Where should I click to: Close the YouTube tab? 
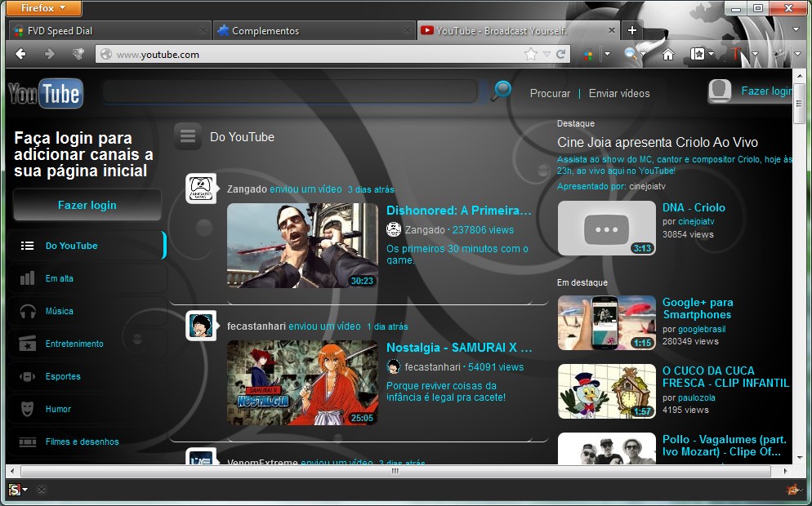pyautogui.click(x=611, y=30)
